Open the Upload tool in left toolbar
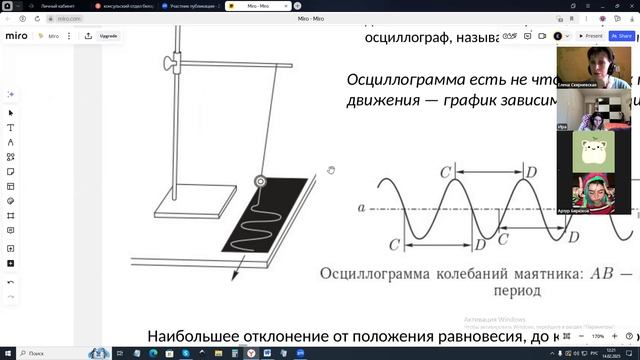The image size is (640, 360). click(11, 249)
